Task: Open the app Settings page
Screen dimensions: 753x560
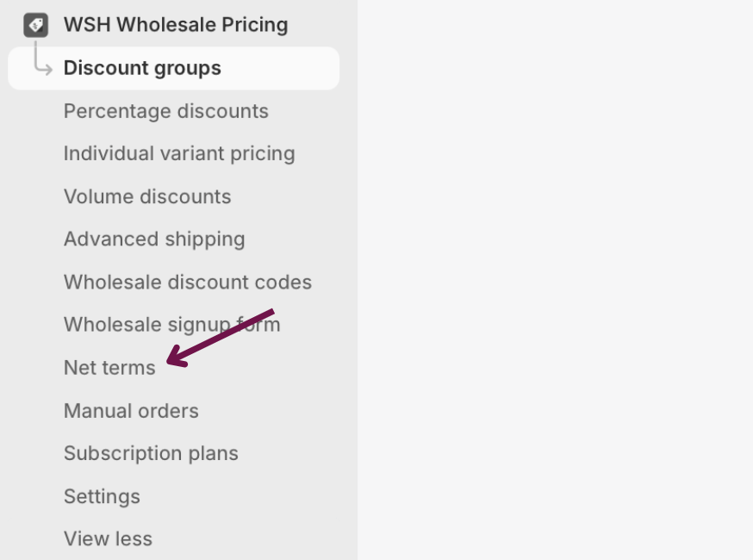Action: click(x=102, y=496)
